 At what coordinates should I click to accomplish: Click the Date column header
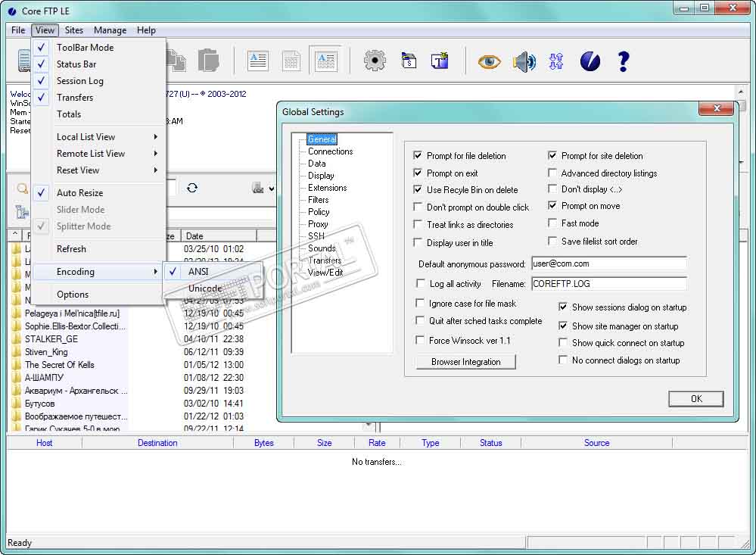click(219, 236)
